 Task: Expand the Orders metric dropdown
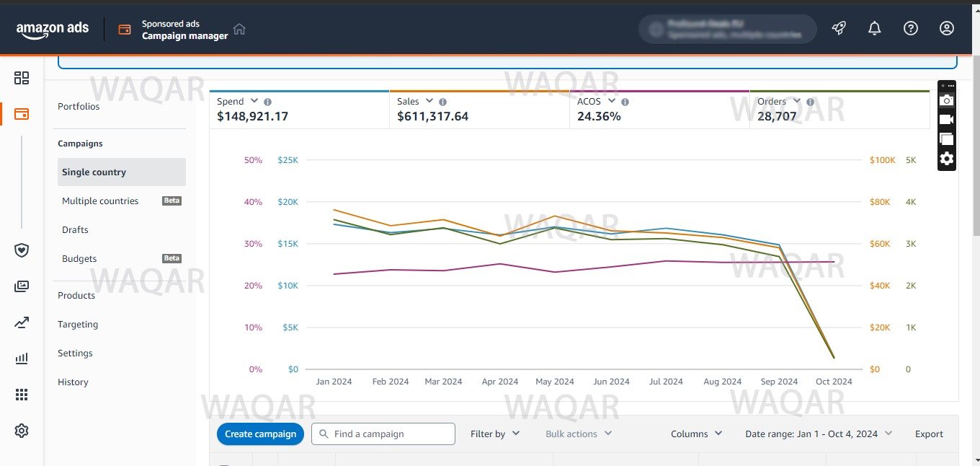pyautogui.click(x=797, y=102)
